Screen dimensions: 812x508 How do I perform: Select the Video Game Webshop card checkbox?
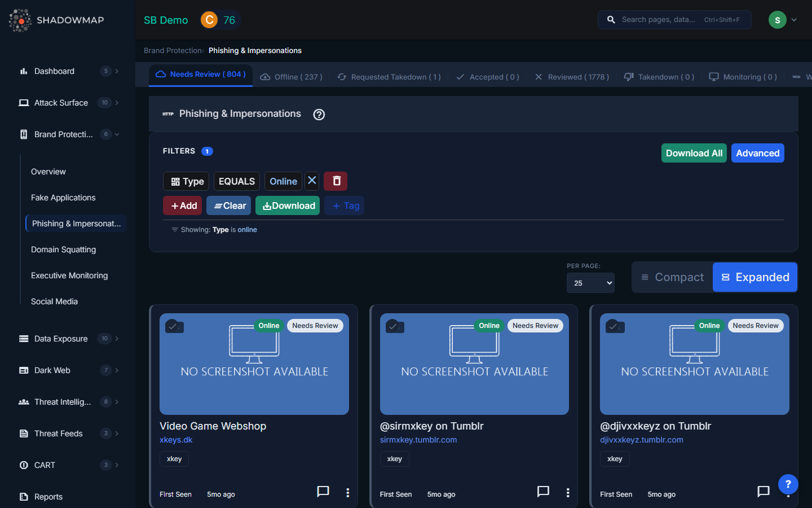click(x=174, y=326)
